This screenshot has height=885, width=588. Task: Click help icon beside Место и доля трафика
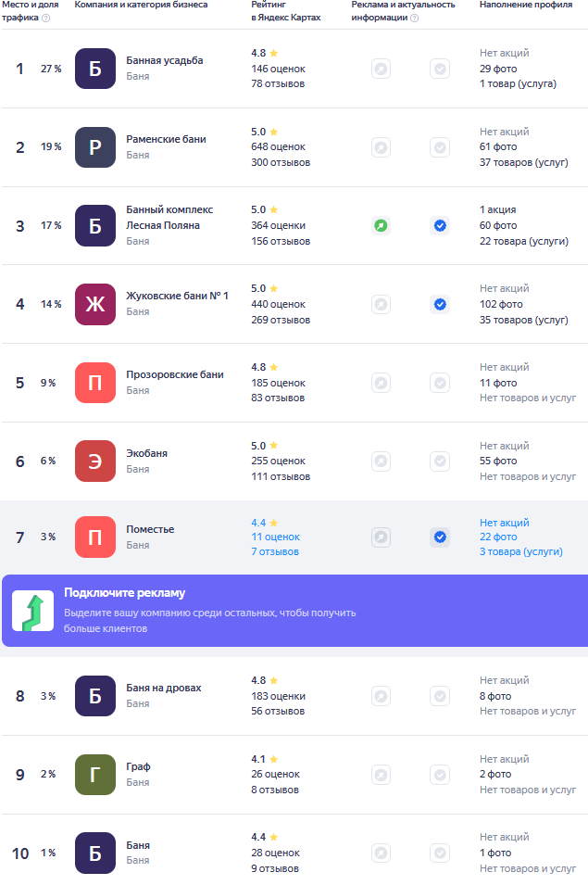point(46,18)
